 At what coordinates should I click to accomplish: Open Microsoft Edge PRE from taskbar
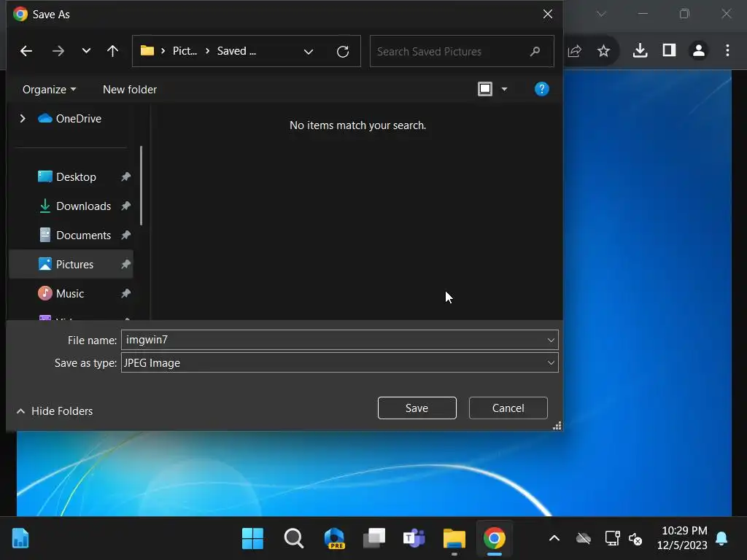coord(334,539)
